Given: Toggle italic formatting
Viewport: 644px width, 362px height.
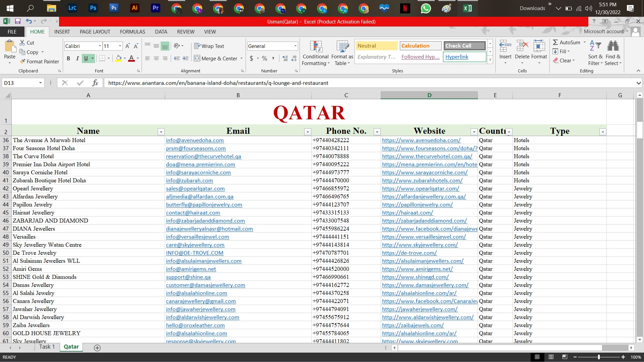Looking at the screenshot, I should coord(77,58).
